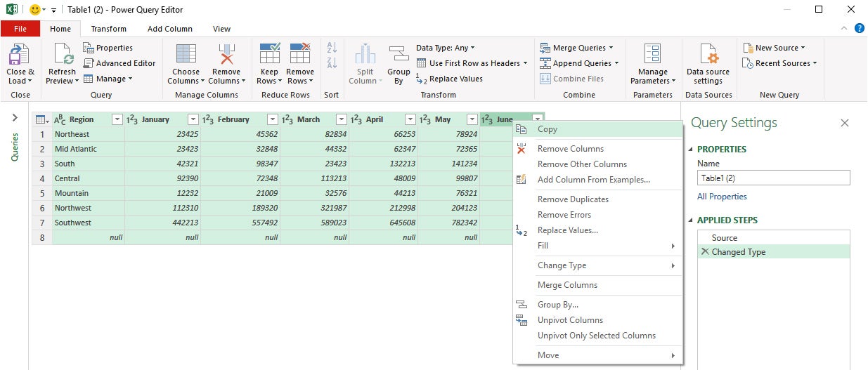Click the April column header
The height and width of the screenshot is (370, 868).
point(383,119)
